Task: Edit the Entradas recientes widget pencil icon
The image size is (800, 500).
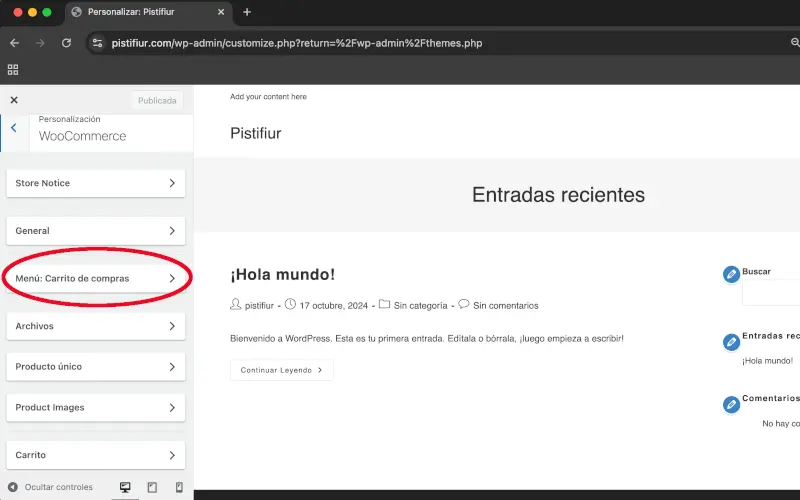Action: tap(731, 342)
